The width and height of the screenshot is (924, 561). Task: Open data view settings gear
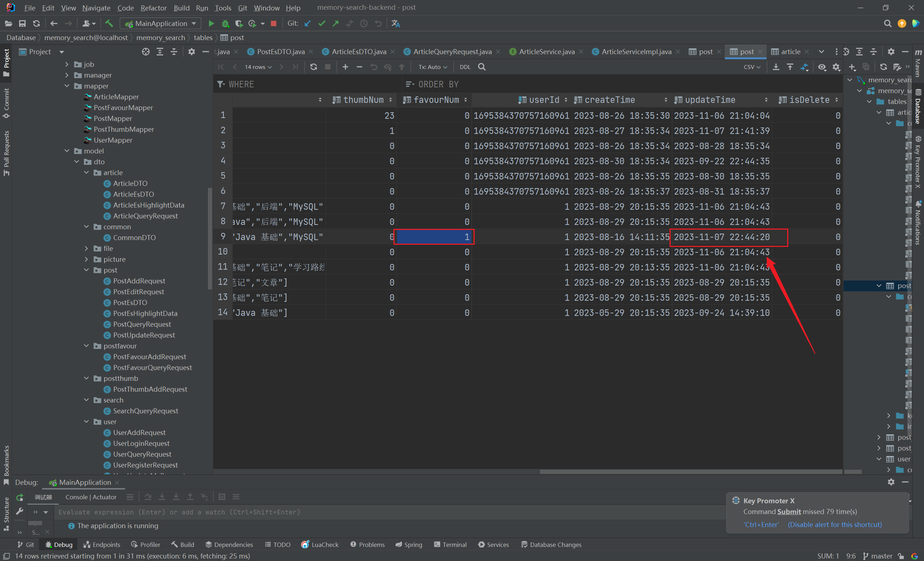click(x=836, y=67)
